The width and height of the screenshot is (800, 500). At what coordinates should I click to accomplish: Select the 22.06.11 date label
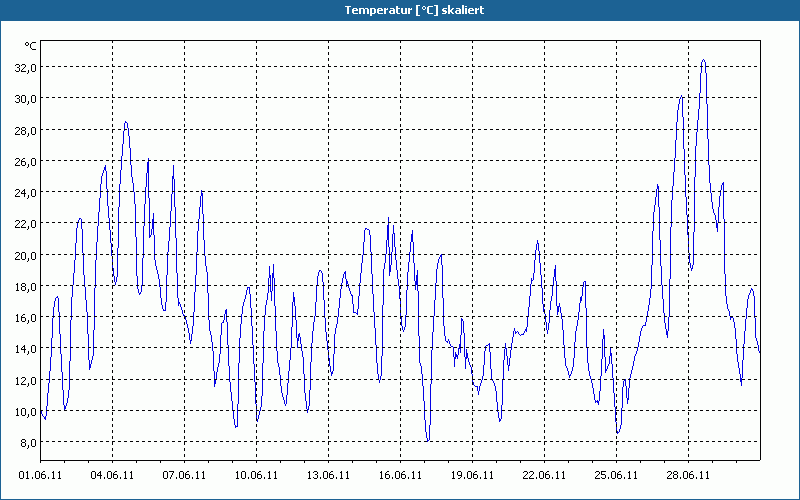click(544, 475)
